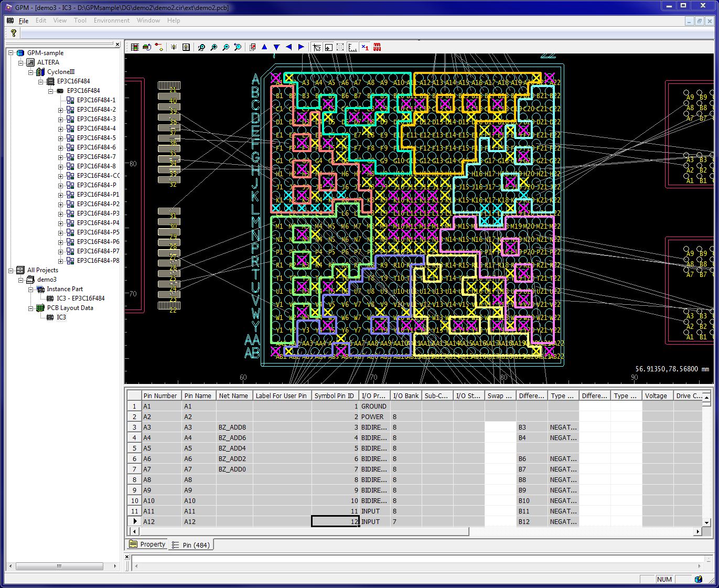Image resolution: width=719 pixels, height=588 pixels.
Task: Collapse the All Projects tree node
Action: [12, 270]
